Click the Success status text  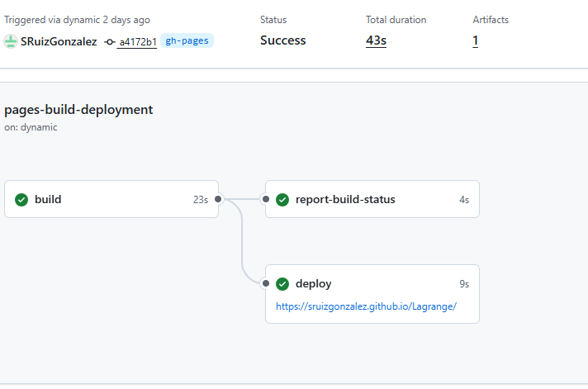tap(282, 40)
